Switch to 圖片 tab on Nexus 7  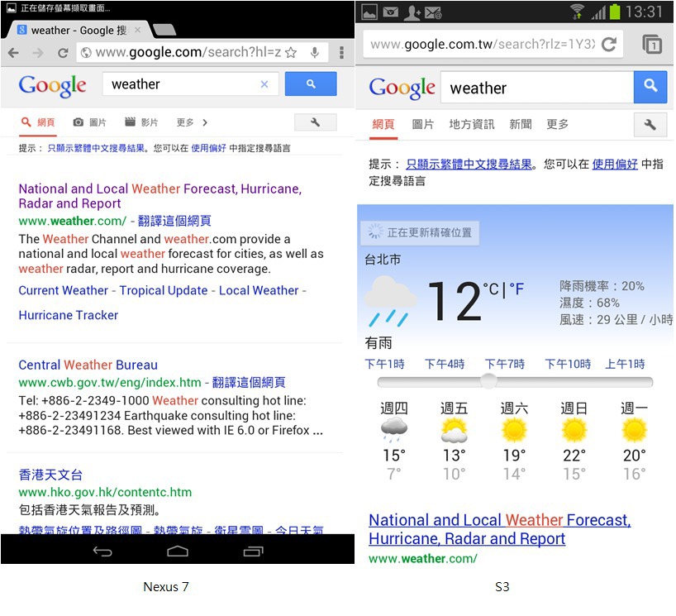90,122
